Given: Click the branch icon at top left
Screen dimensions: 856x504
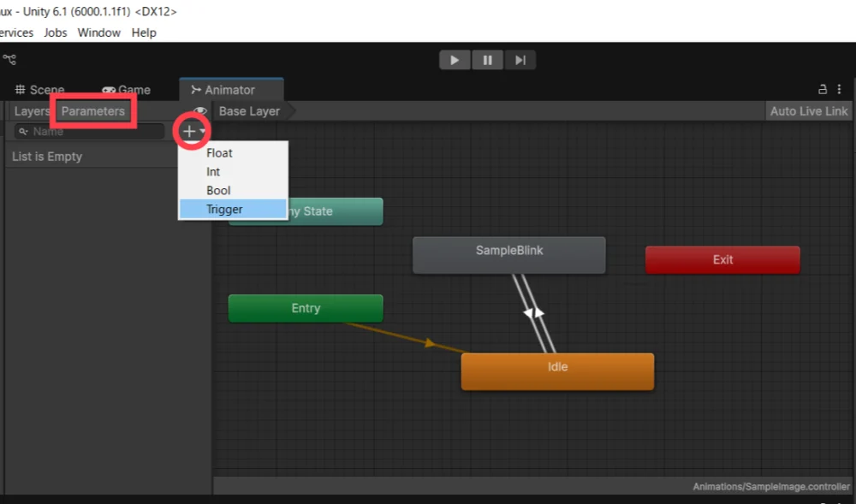Looking at the screenshot, I should pyautogui.click(x=9, y=60).
